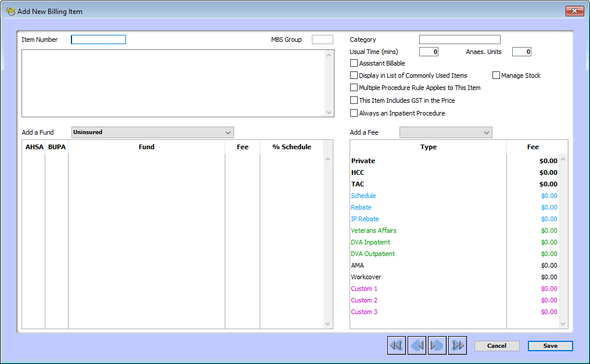Expand the Add a Fund selector arrow
The width and height of the screenshot is (590, 364).
[228, 132]
